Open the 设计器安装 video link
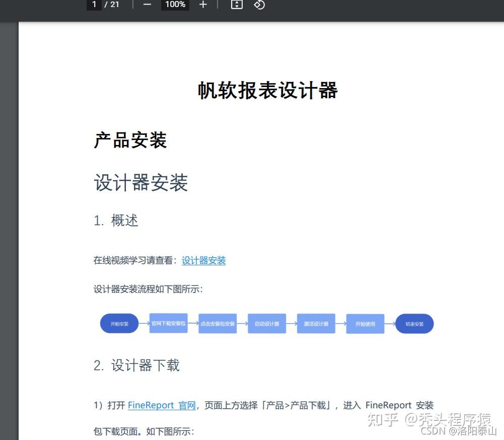504x440 pixels. (x=203, y=260)
